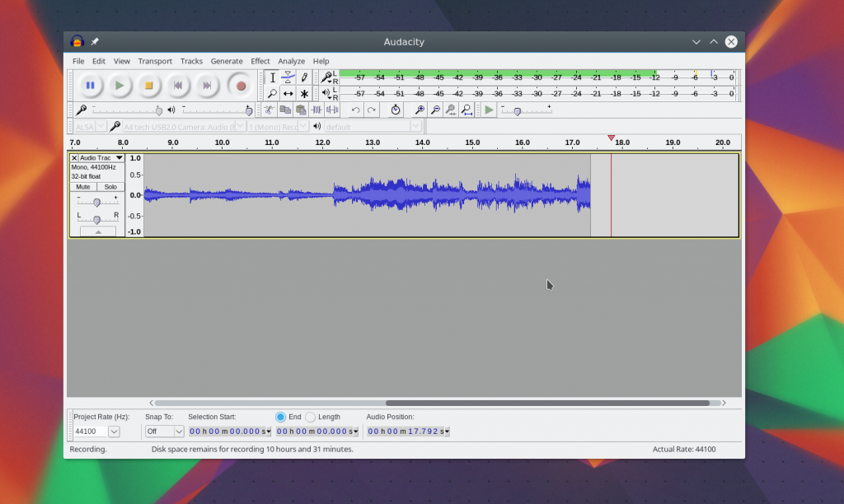
Task: Select the Envelope tool
Action: coord(288,77)
